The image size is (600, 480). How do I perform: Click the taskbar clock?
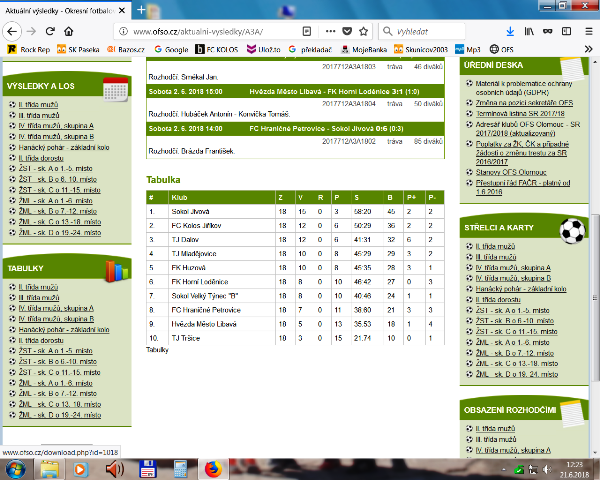point(575,469)
